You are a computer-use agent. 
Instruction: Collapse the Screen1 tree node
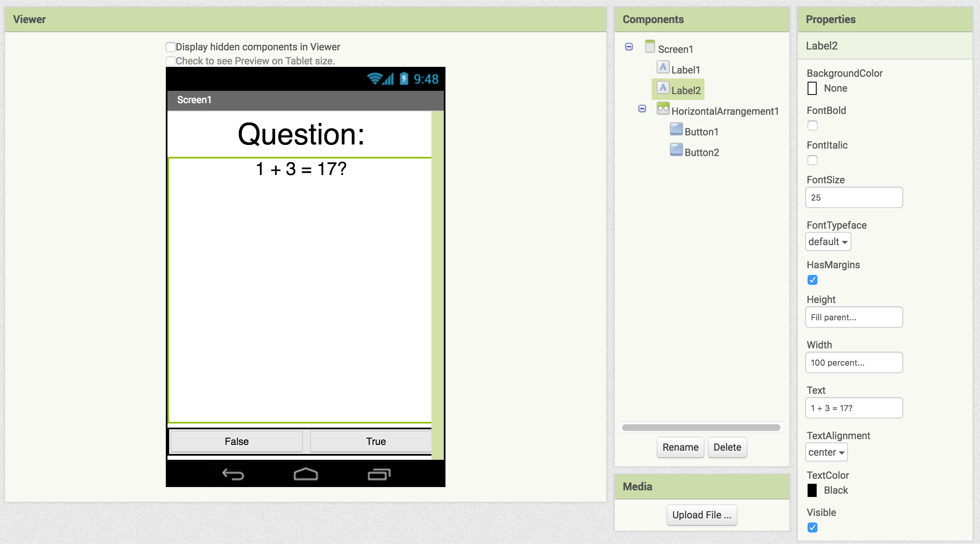(x=629, y=47)
